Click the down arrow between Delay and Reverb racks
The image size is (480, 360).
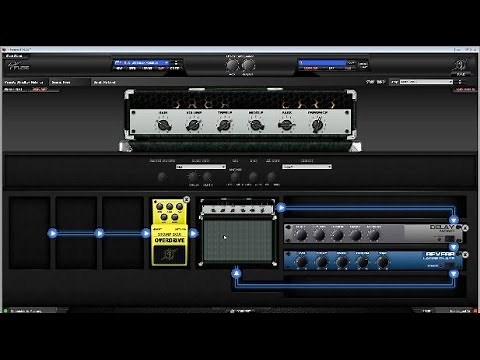click(x=454, y=247)
